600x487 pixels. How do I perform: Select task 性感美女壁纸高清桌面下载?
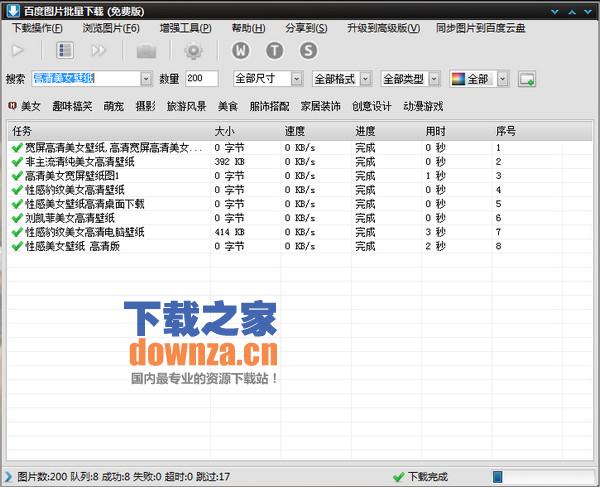(85, 204)
